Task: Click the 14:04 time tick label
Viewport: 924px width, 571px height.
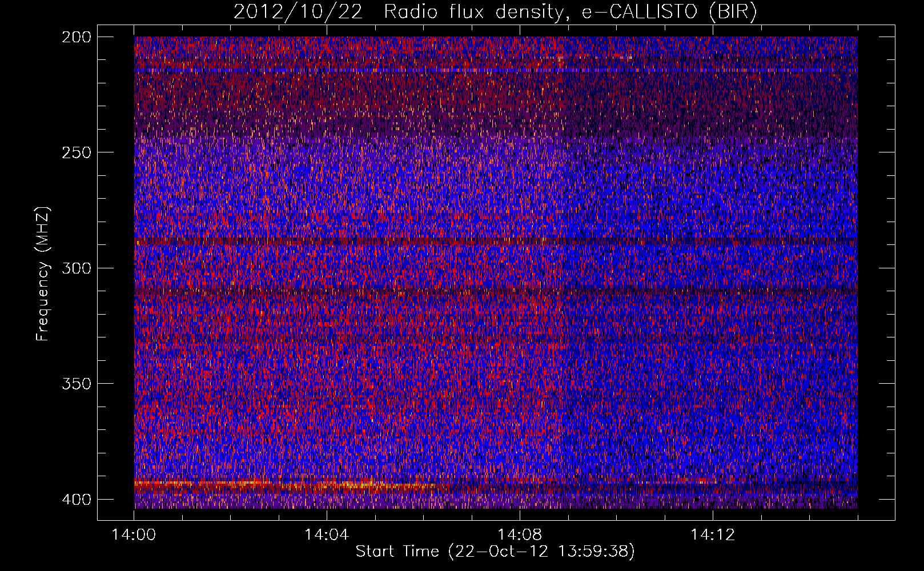Action: (x=327, y=535)
